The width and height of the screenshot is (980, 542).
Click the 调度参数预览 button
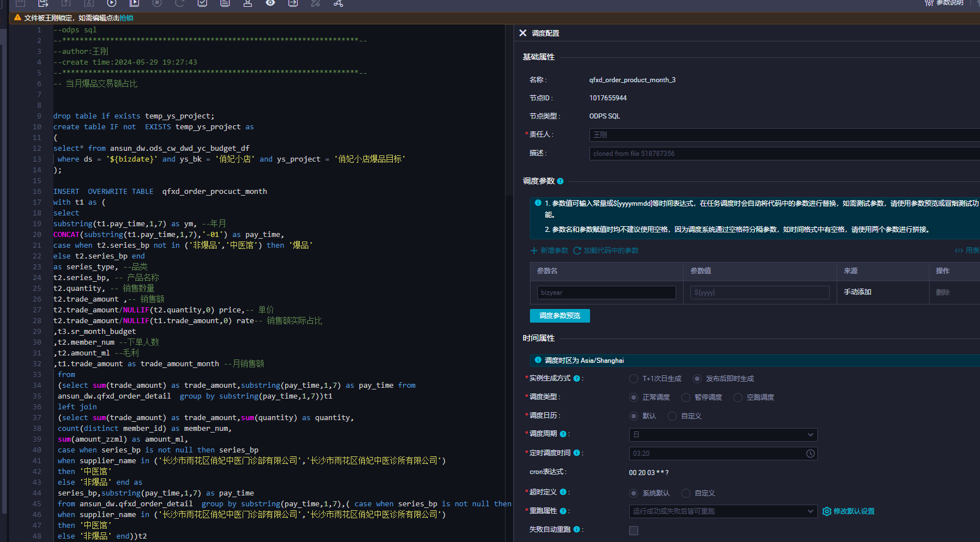560,316
